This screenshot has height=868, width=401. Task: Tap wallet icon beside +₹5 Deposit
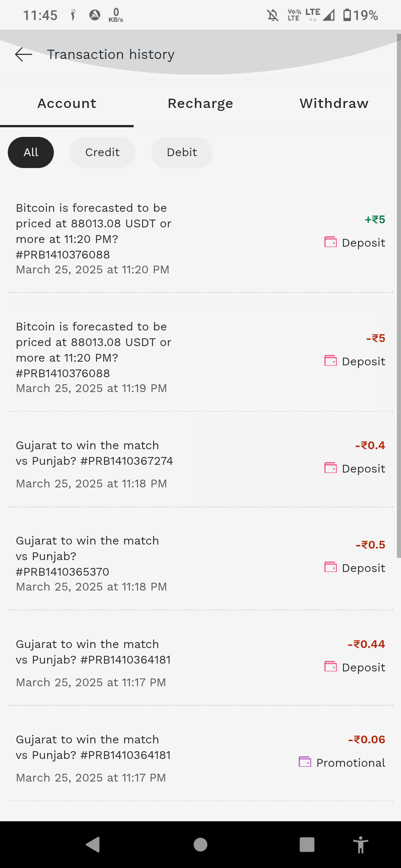pos(330,242)
